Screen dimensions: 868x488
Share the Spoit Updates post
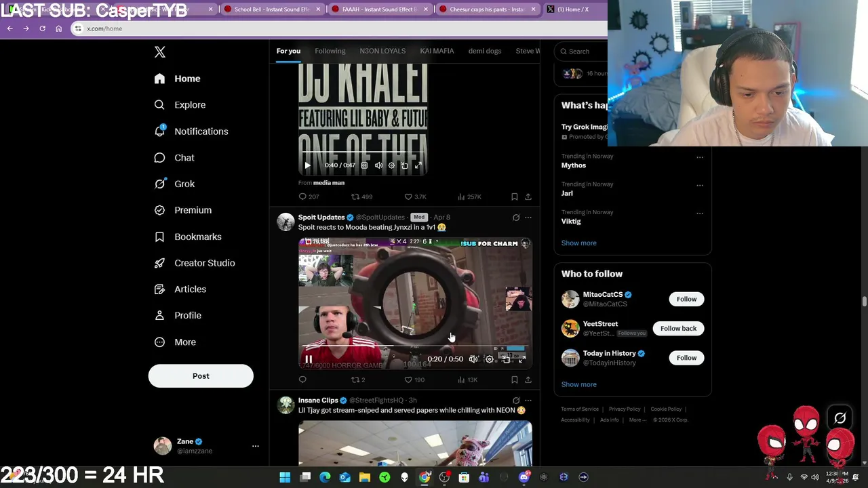pos(528,380)
